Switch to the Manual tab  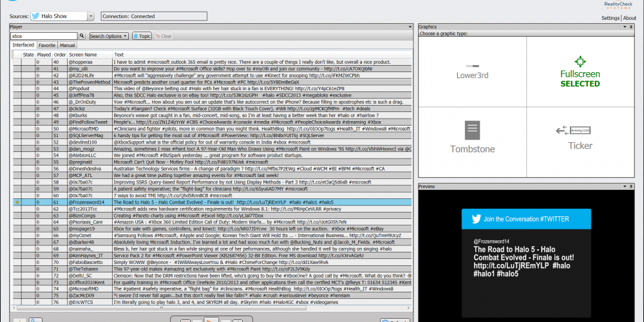(x=67, y=45)
